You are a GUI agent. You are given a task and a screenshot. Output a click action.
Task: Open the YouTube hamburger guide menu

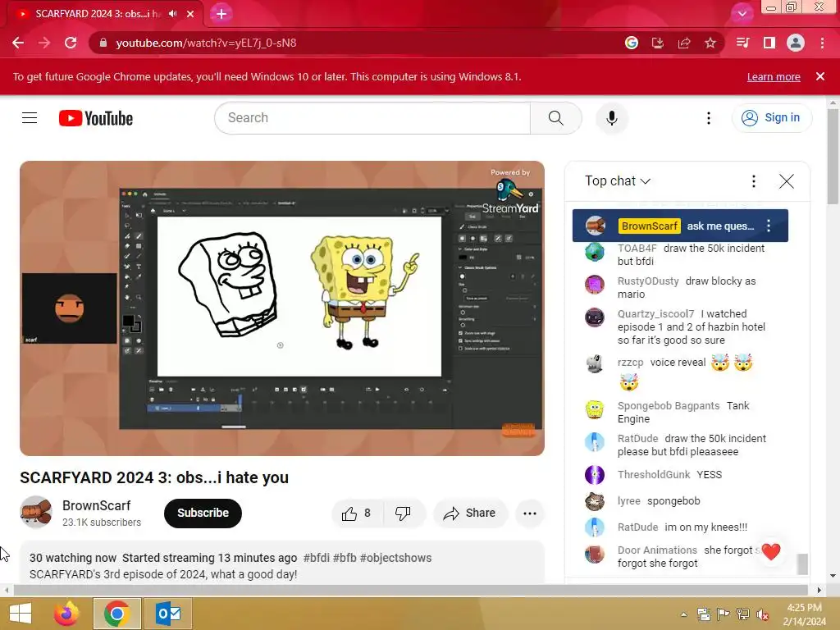(30, 118)
